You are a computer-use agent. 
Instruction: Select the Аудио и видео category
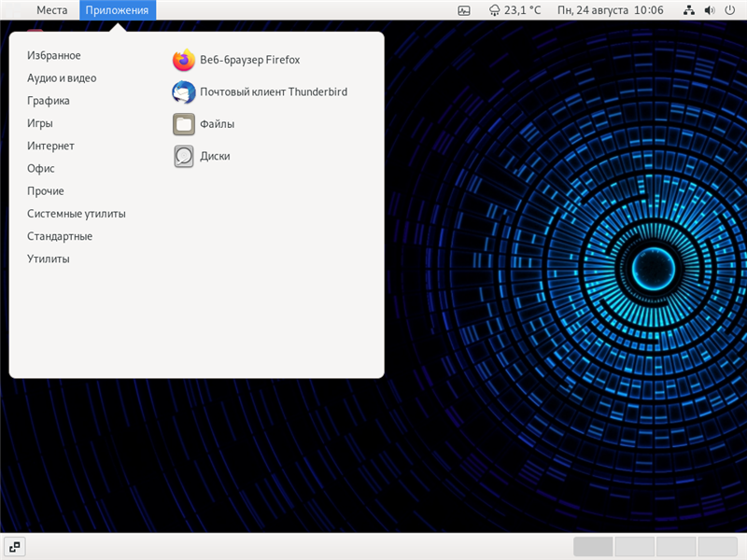[62, 78]
